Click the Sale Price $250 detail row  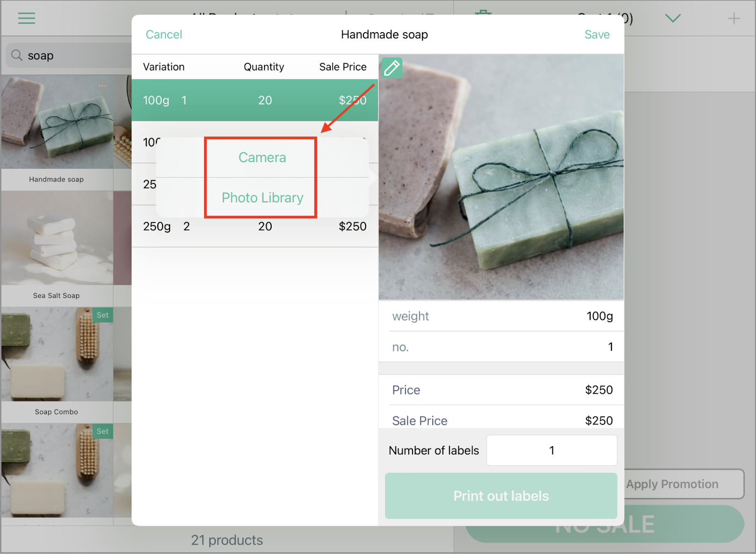(501, 420)
